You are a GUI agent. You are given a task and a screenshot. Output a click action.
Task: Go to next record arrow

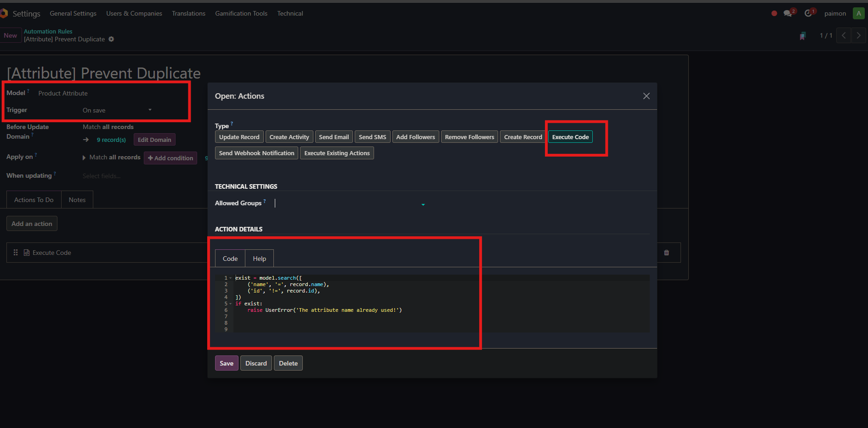[x=858, y=35]
